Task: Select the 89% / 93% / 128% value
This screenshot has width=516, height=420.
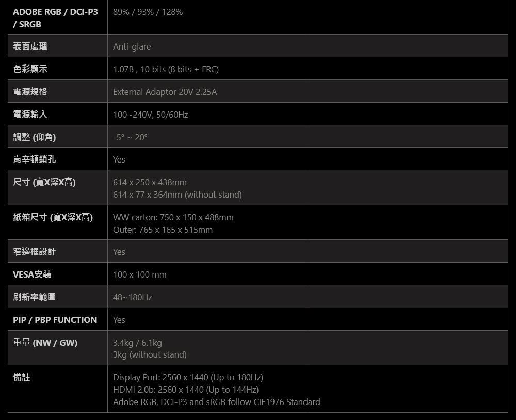Action: click(x=148, y=12)
